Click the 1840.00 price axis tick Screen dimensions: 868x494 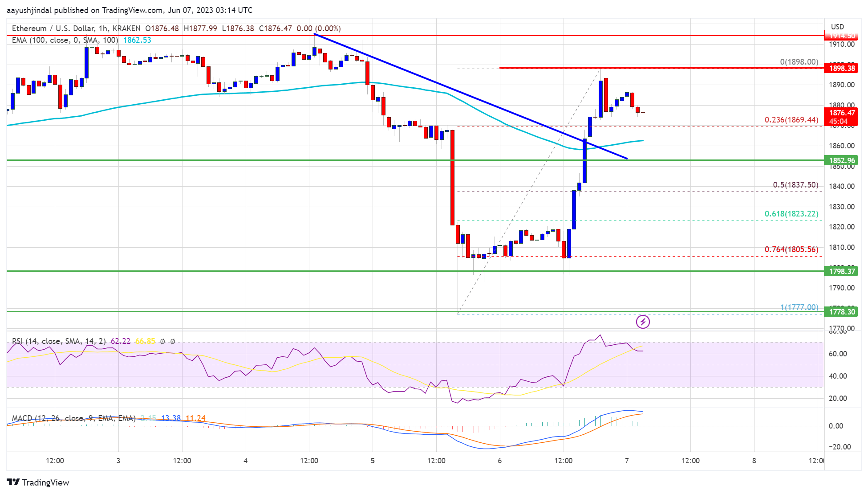tap(841, 186)
